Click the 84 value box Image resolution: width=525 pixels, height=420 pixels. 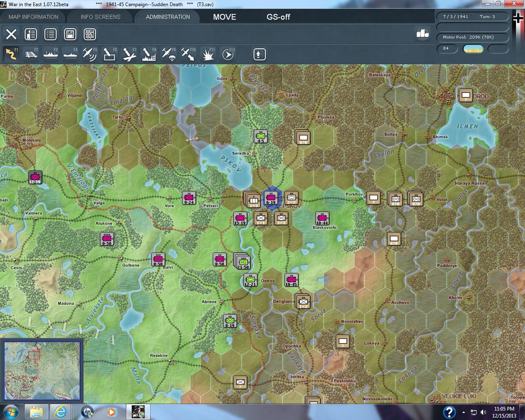(447, 48)
